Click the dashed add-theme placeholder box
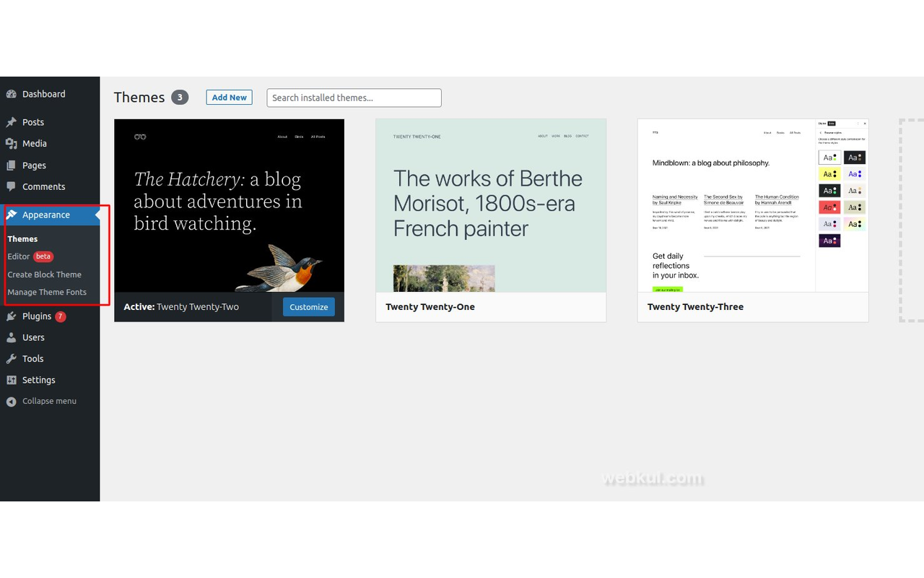Image resolution: width=924 pixels, height=578 pixels. [912, 220]
